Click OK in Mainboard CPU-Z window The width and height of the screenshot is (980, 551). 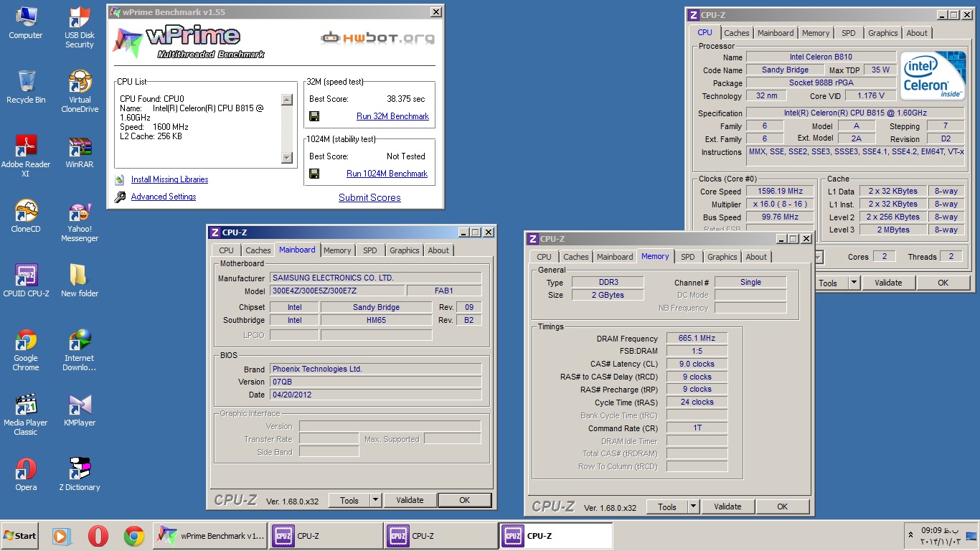464,500
